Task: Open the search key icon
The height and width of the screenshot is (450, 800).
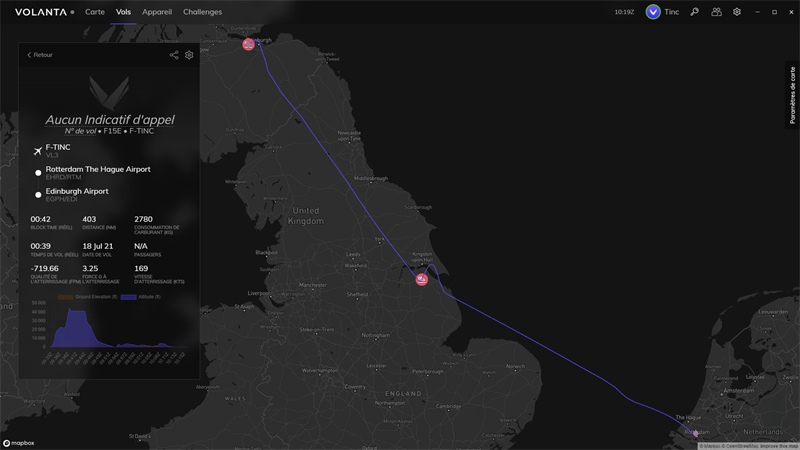Action: point(694,12)
